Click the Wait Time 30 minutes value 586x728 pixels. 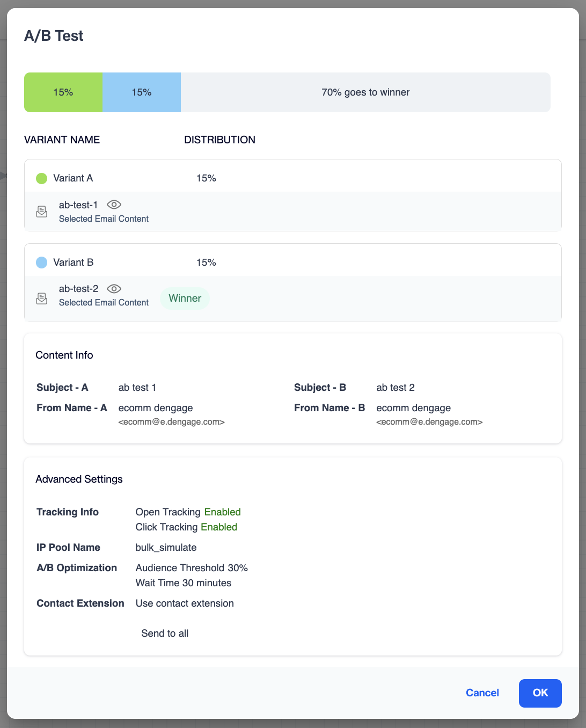[x=184, y=583]
